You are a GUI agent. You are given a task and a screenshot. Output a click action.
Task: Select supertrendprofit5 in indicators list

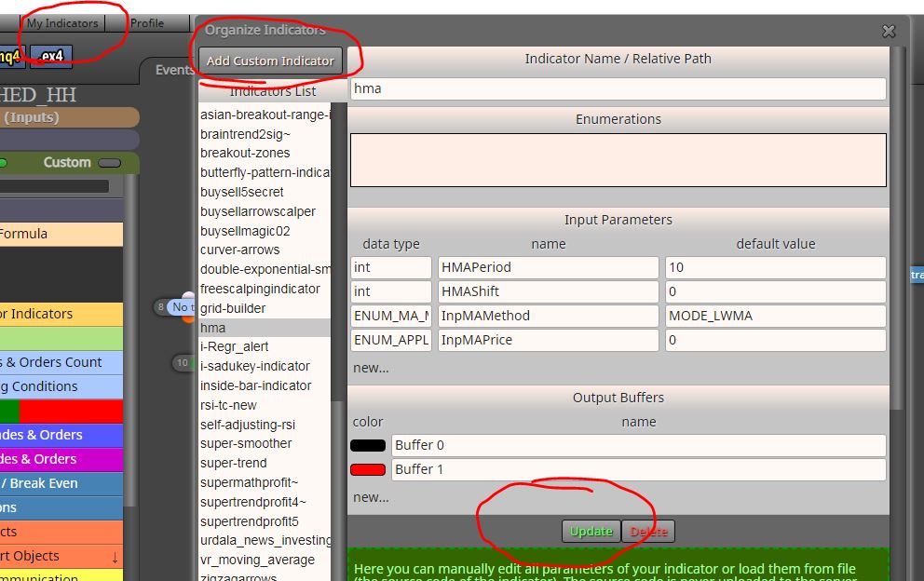(x=265, y=521)
